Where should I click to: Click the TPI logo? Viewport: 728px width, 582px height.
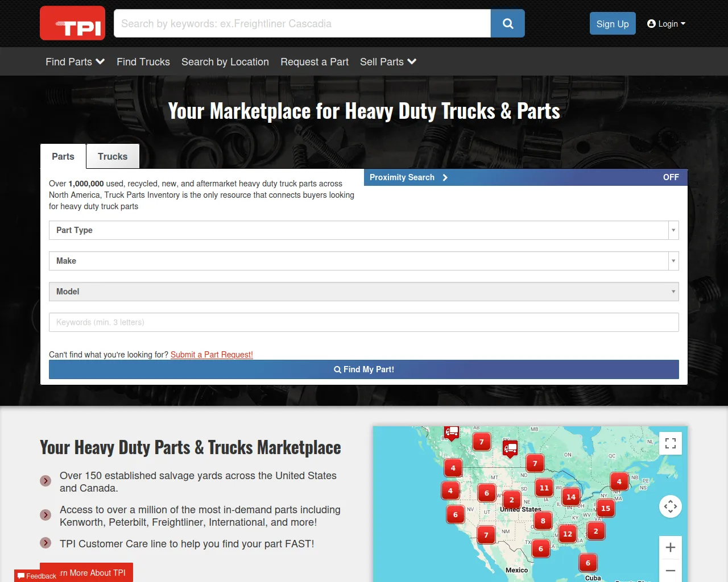(x=72, y=23)
